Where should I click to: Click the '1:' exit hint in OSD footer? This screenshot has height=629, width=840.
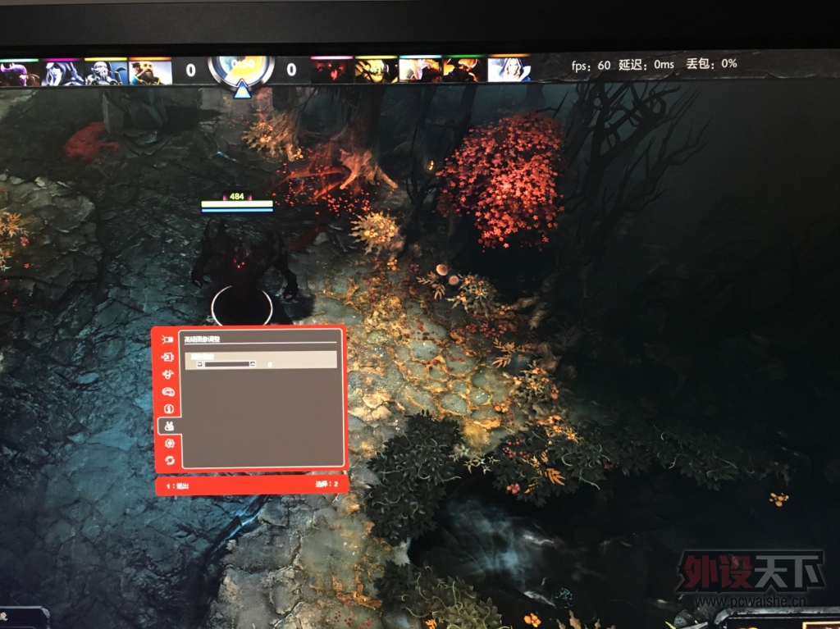pyautogui.click(x=177, y=486)
